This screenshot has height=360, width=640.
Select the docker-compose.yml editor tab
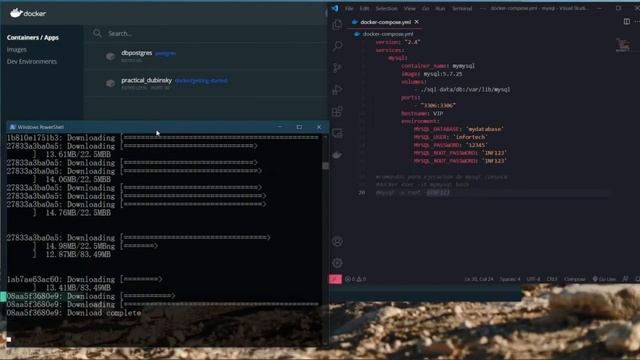tap(385, 22)
